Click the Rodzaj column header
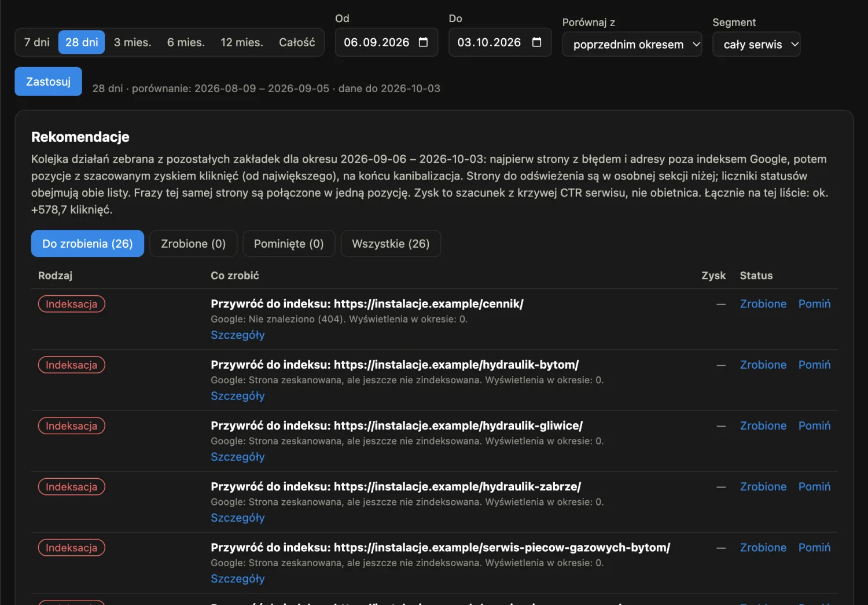868x605 pixels. 55,276
